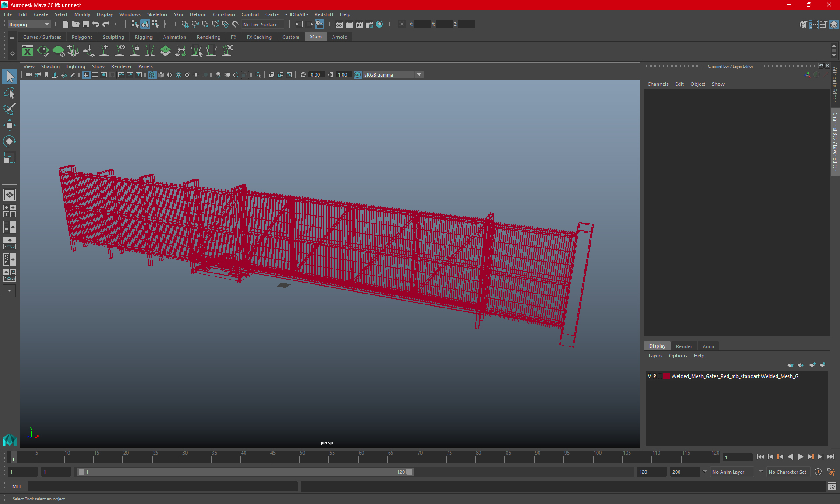
Task: Select the arrow Select tool
Action: (x=10, y=77)
